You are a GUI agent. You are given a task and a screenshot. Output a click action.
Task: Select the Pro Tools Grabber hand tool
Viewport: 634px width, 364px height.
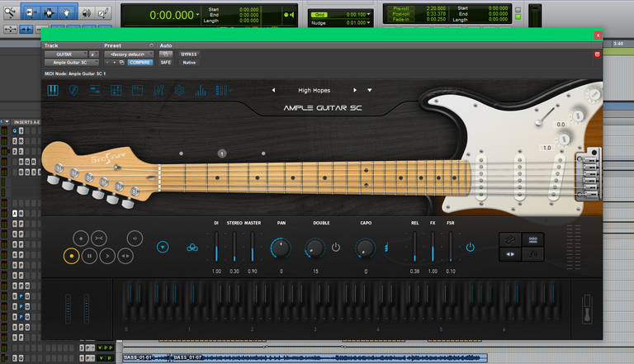(x=66, y=12)
